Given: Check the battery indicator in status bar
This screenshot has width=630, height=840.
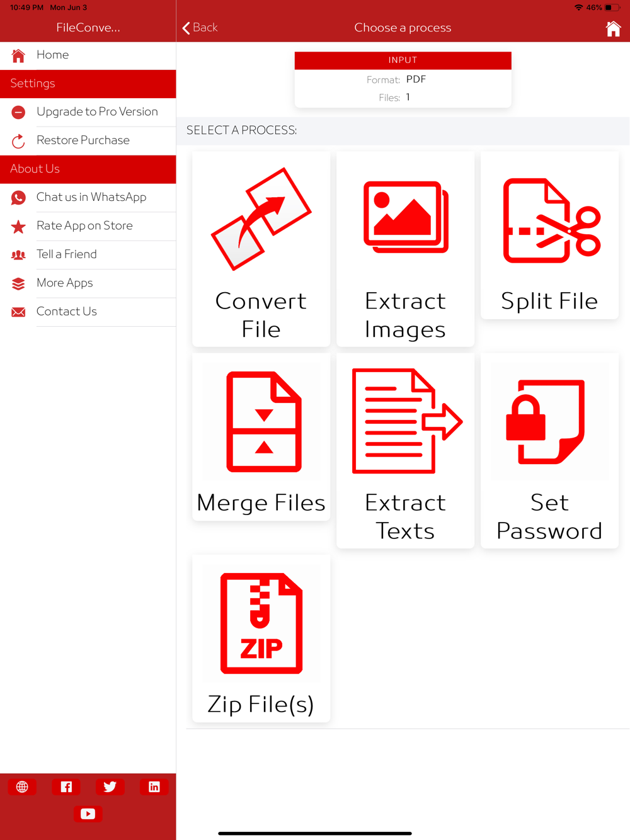Looking at the screenshot, I should click(612, 8).
